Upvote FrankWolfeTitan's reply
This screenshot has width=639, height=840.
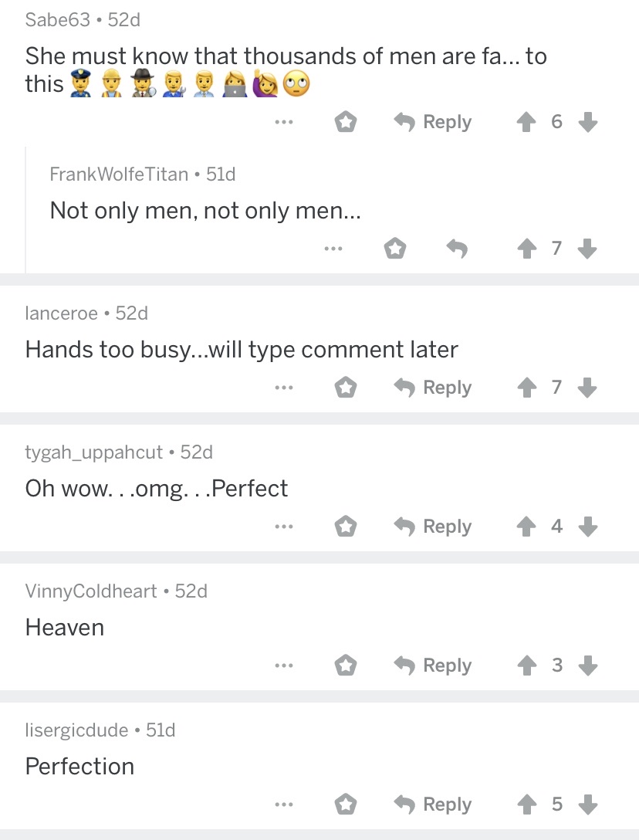[526, 249]
